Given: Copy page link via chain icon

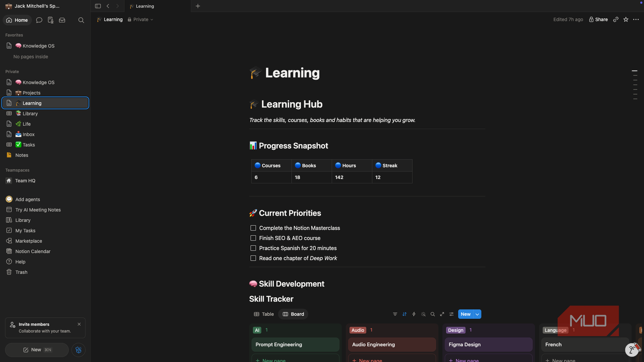Looking at the screenshot, I should 616,20.
